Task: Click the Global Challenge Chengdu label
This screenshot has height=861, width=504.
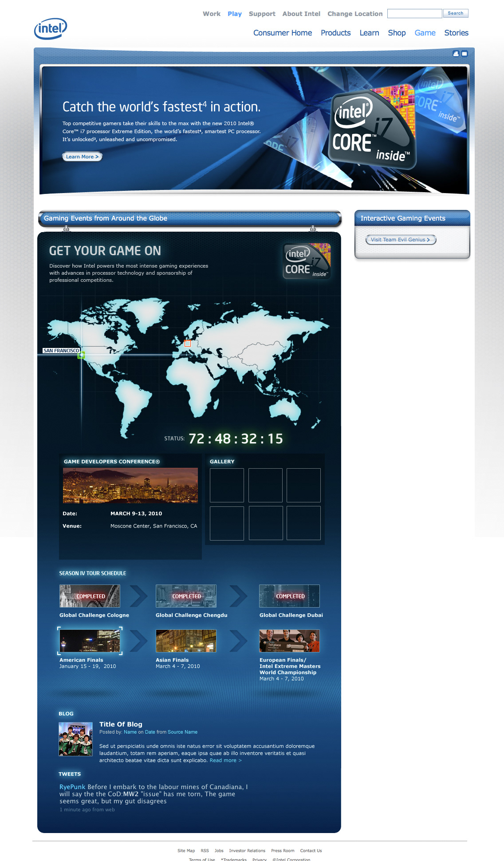Action: [x=191, y=615]
